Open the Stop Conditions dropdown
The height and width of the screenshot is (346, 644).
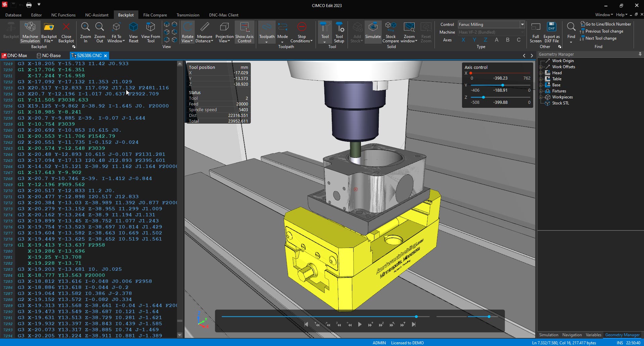coord(301,31)
